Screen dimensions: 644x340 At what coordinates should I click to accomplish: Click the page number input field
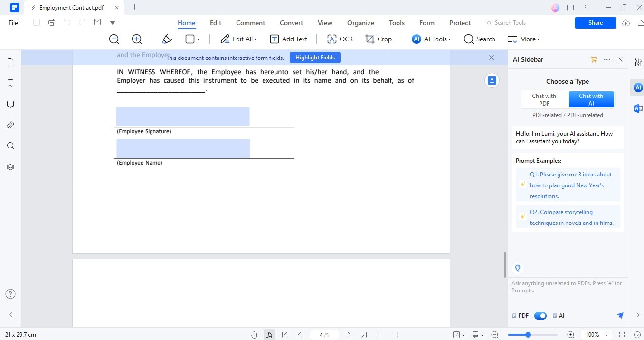point(324,335)
